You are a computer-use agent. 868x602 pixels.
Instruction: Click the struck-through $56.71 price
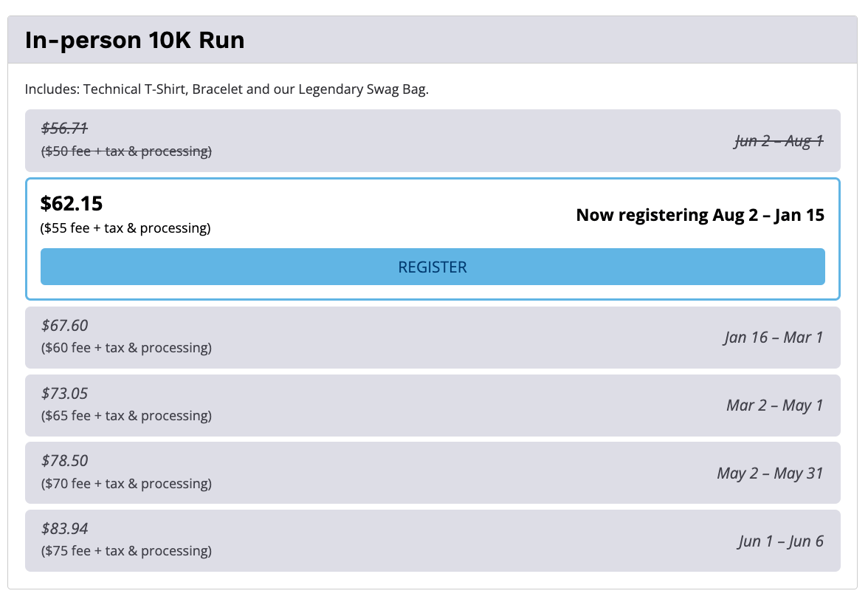point(64,129)
